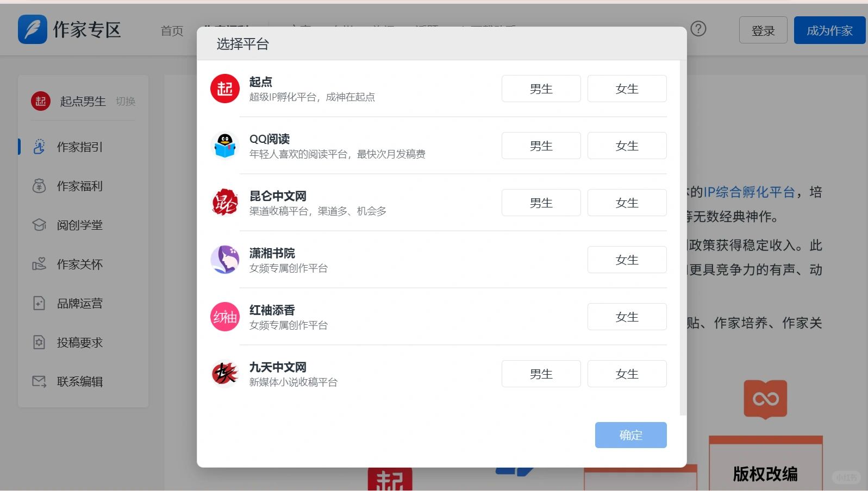Screen dimensions: 868x491
Task: Click the 起点男生 red sidebar avatar icon
Action: (x=41, y=101)
